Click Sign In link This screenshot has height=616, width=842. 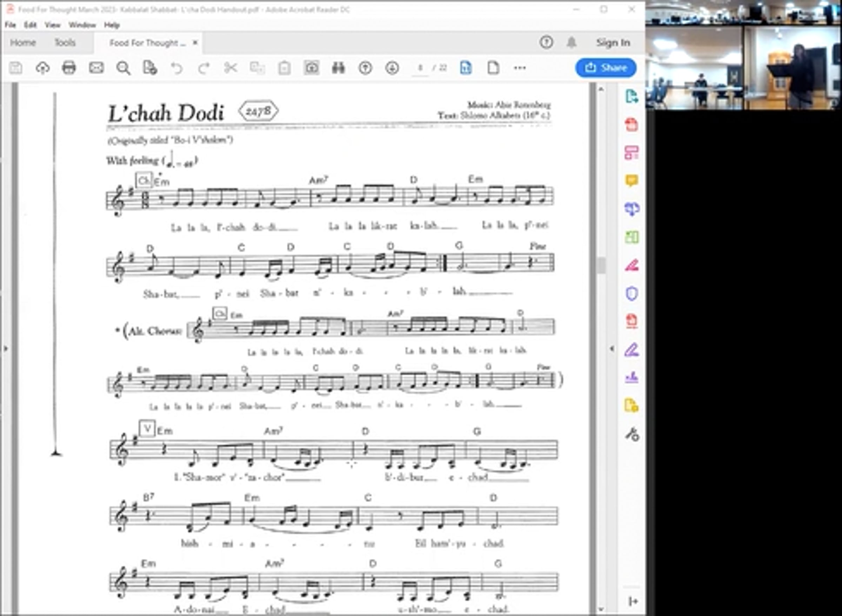[613, 42]
